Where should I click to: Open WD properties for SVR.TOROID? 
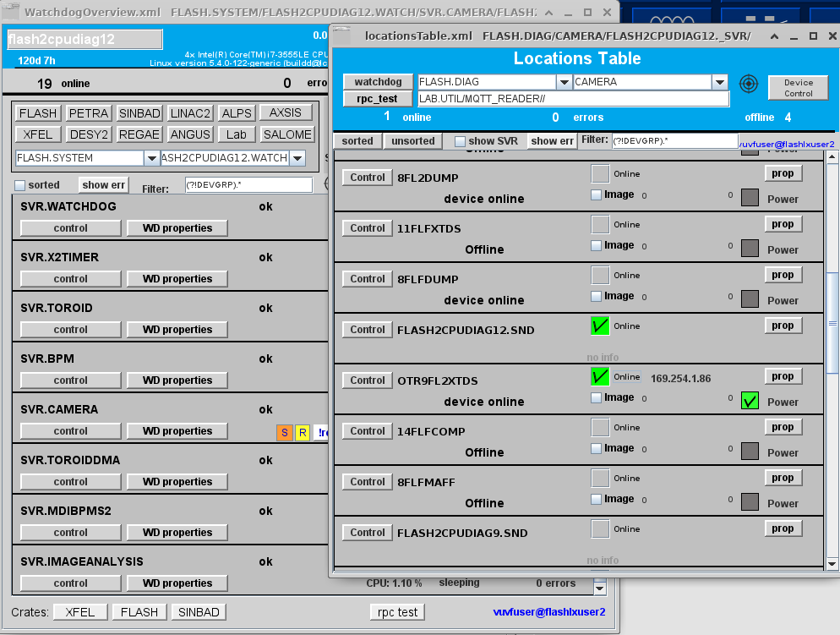(x=176, y=329)
